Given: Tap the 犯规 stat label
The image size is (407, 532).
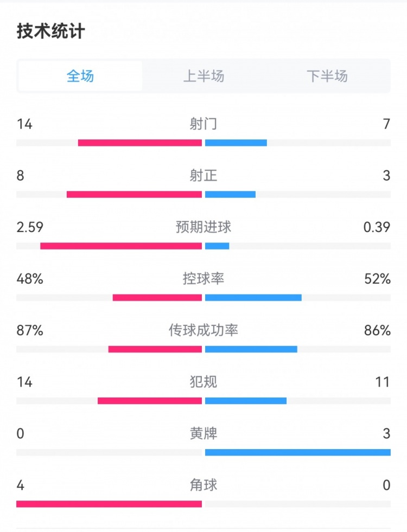Looking at the screenshot, I should click(x=203, y=382).
